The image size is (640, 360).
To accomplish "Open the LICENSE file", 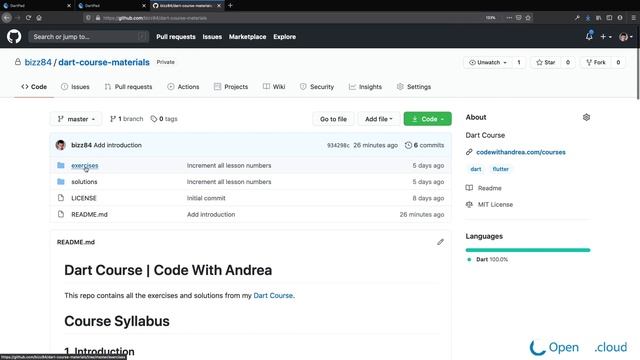I will click(x=84, y=198).
